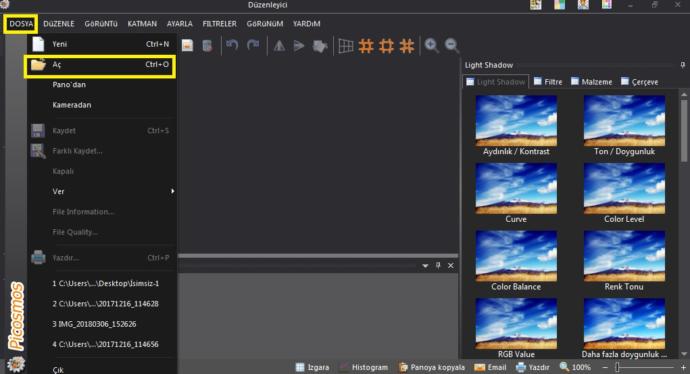Switch to the Çerçeve tab
690x374 pixels.
639,82
